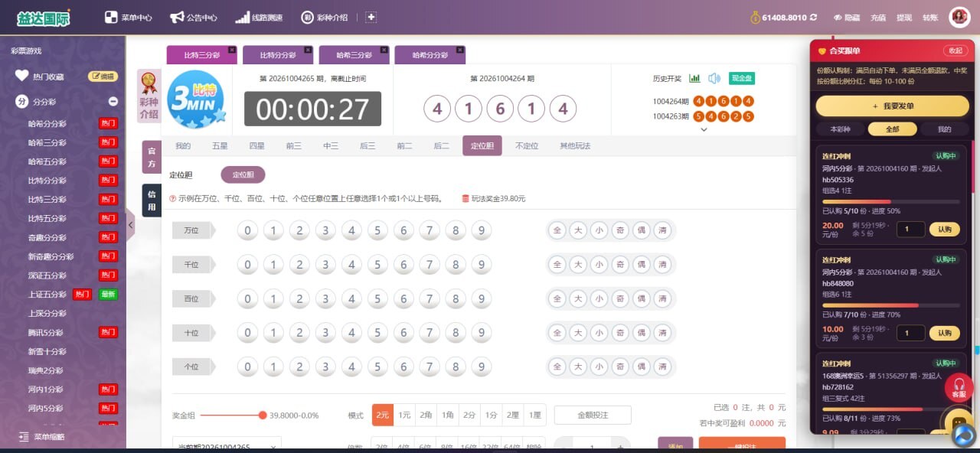Click the 我要发单 button
This screenshot has height=453, width=980.
[x=893, y=106]
